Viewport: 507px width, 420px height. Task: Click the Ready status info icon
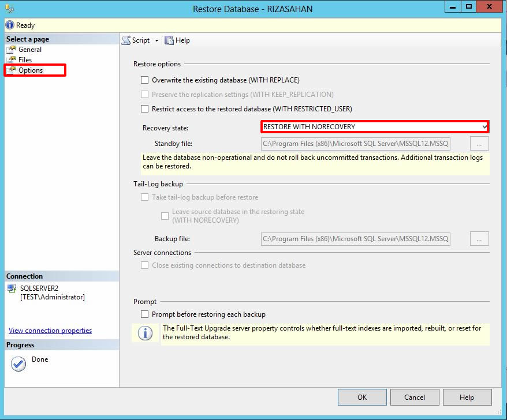10,25
